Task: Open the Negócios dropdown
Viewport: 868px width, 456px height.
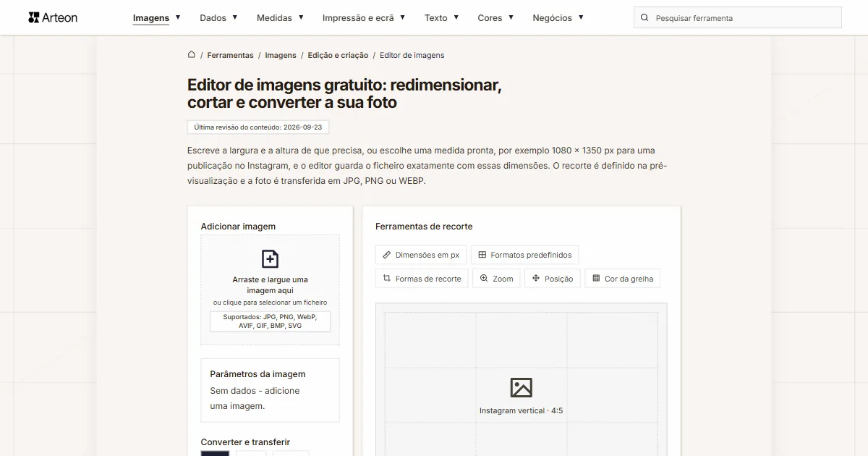Action: point(558,18)
